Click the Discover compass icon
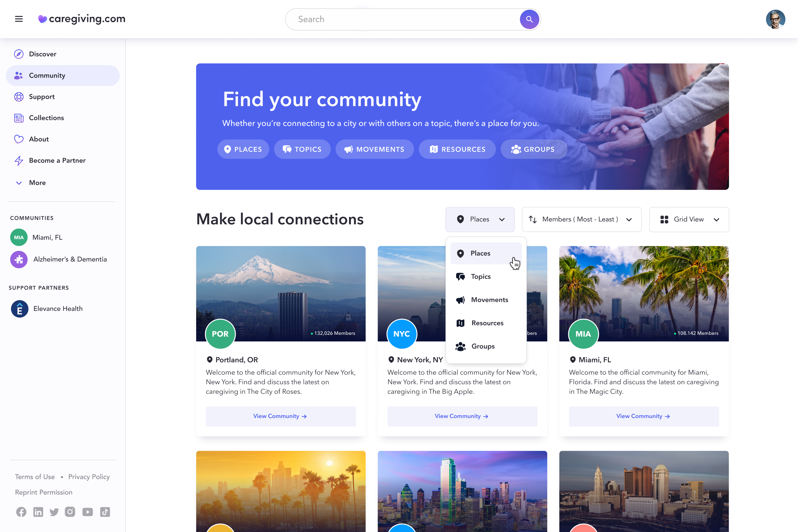The height and width of the screenshot is (532, 798). coord(19,54)
